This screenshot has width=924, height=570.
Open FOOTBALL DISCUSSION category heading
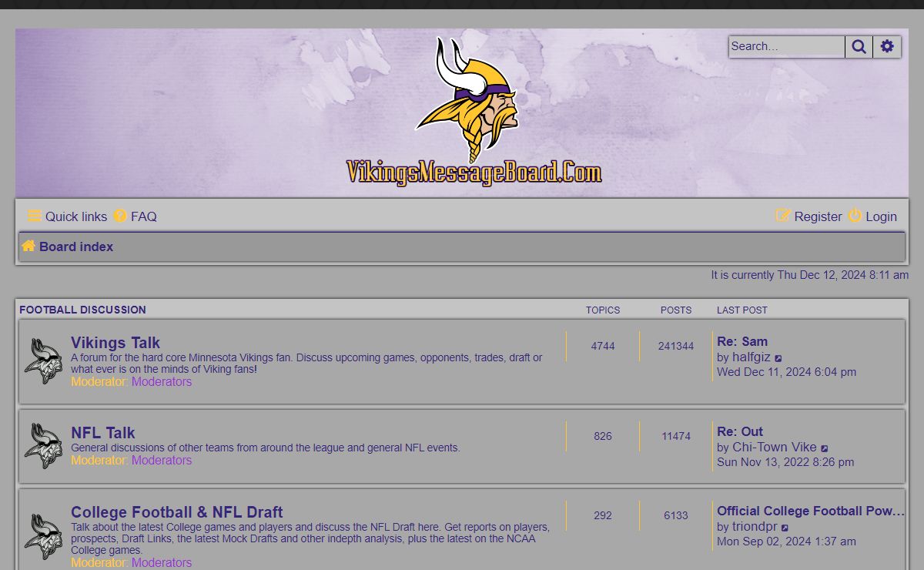coord(82,310)
